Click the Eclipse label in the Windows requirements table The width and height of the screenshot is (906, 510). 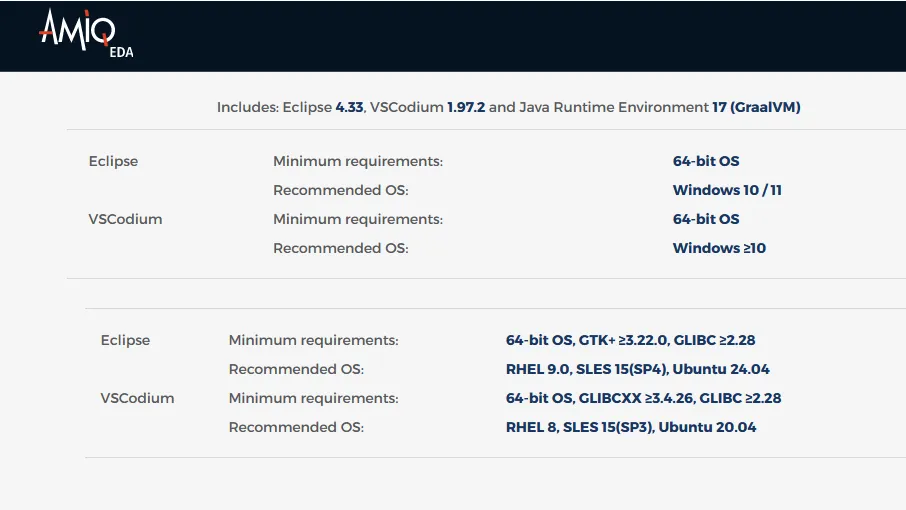[113, 161]
